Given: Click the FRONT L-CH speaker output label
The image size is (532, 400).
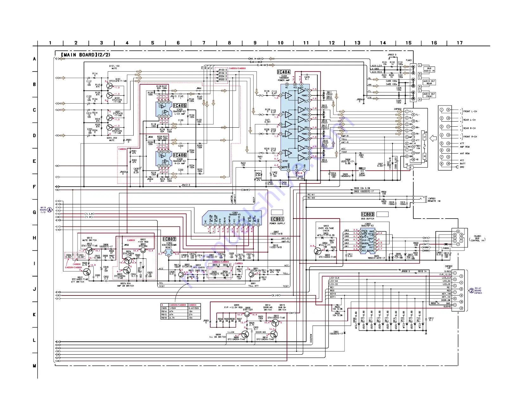Looking at the screenshot, I should click(470, 111).
